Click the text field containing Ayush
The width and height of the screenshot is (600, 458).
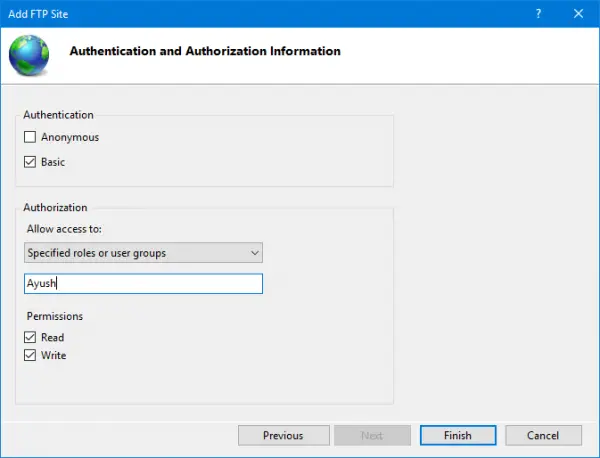click(x=143, y=284)
